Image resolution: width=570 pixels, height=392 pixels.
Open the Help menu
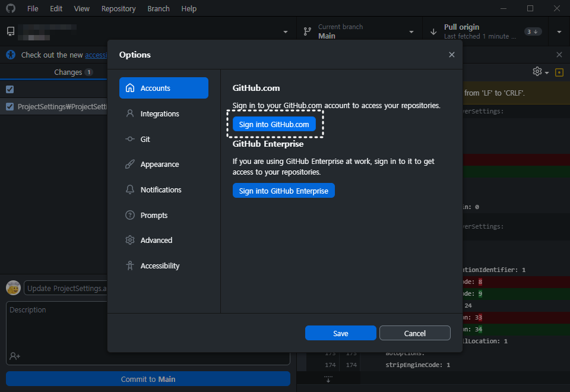click(189, 8)
